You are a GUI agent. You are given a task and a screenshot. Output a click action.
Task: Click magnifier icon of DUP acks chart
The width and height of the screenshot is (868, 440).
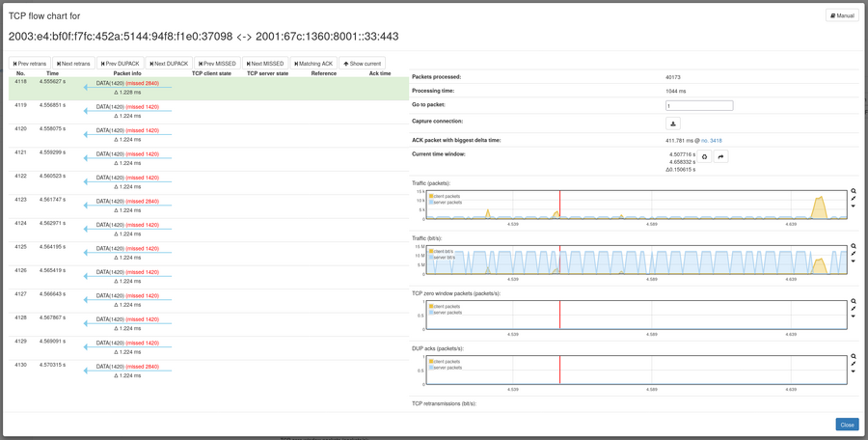click(x=853, y=356)
